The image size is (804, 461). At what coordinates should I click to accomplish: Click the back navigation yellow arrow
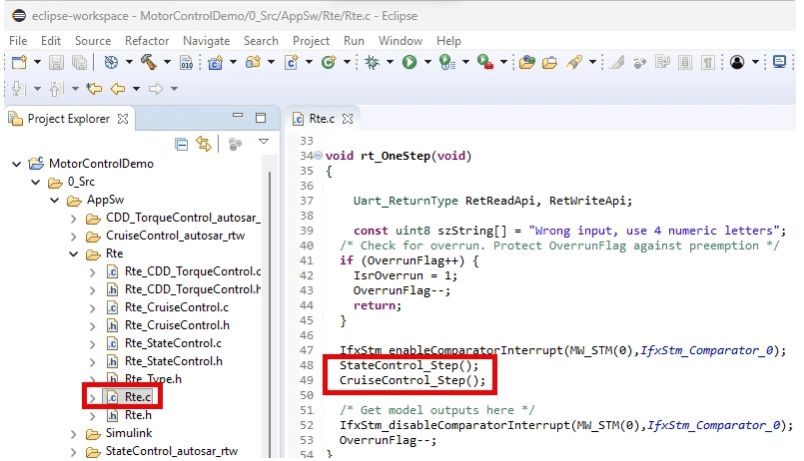[x=119, y=88]
